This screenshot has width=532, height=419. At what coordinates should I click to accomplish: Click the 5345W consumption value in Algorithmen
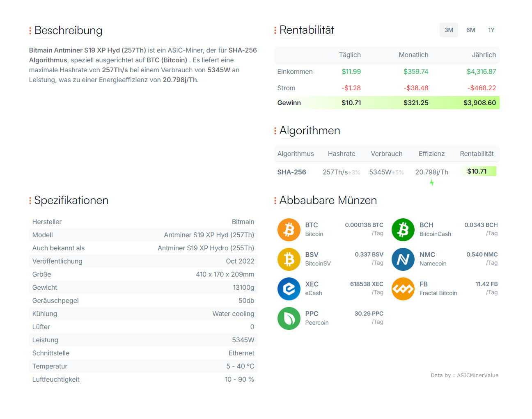coord(380,172)
